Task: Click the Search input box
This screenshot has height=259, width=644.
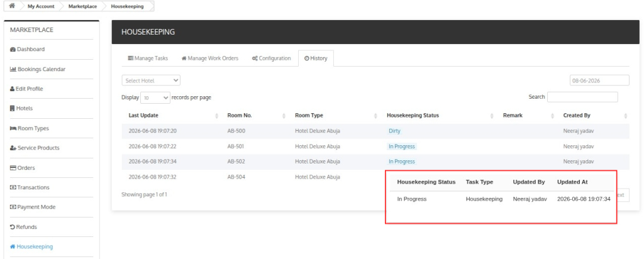Action: (582, 97)
